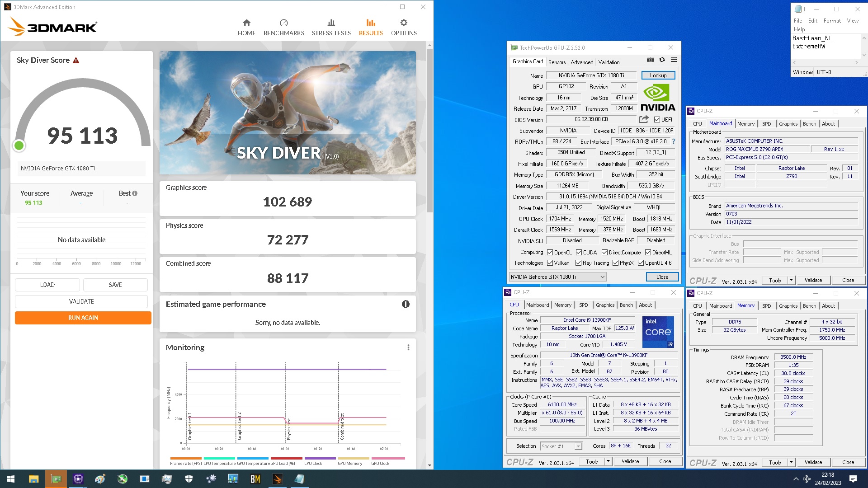The image size is (868, 488).
Task: Open the Windows Security shield taskbar icon
Action: (x=189, y=479)
